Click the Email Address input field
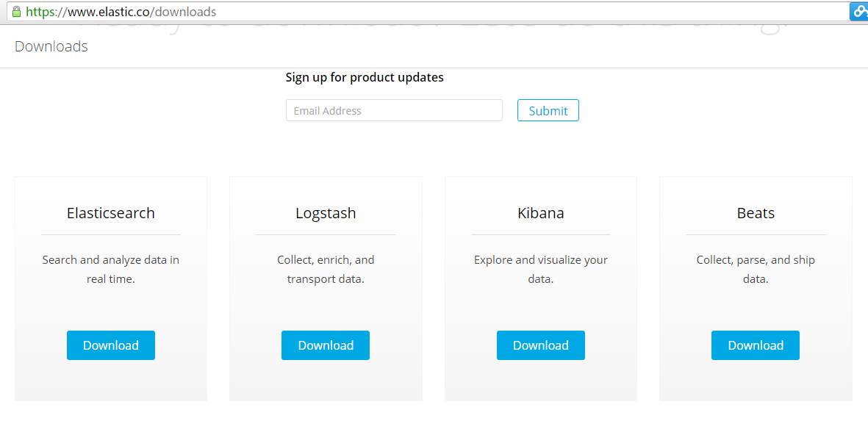The width and height of the screenshot is (868, 421). point(394,111)
